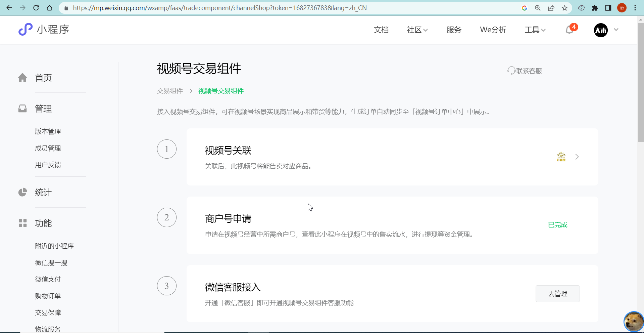
Task: Click linked account avatar in 视频号关联 card
Action: coord(561,157)
